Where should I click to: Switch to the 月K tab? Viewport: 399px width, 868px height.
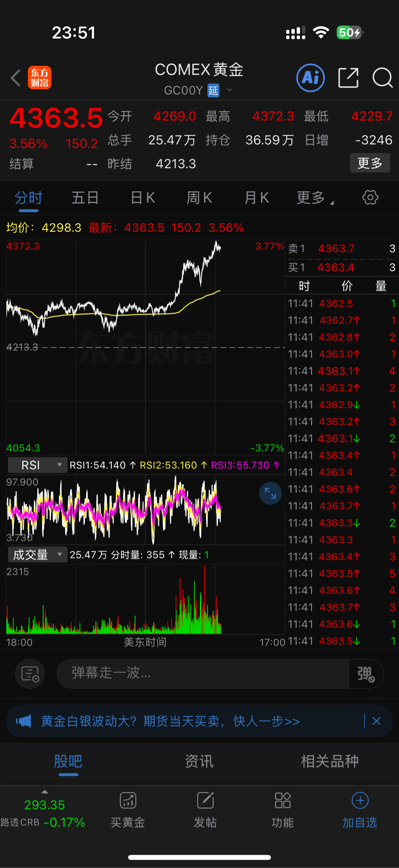(x=256, y=198)
